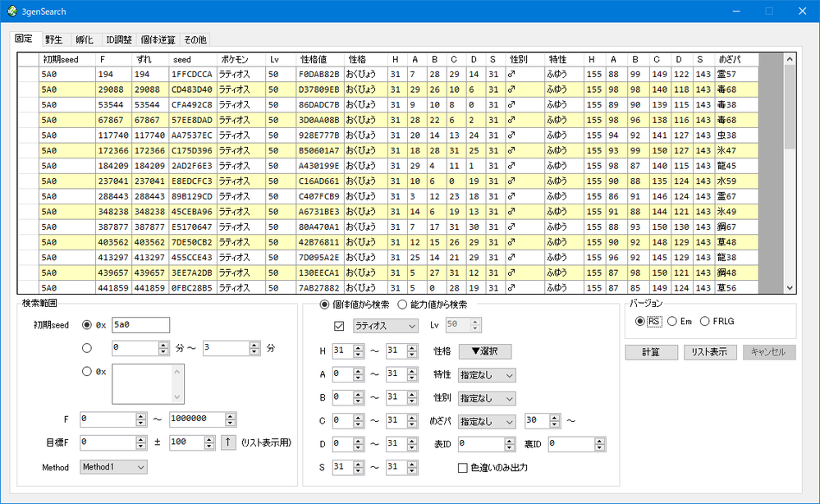Click the ずれ column header

[150, 60]
